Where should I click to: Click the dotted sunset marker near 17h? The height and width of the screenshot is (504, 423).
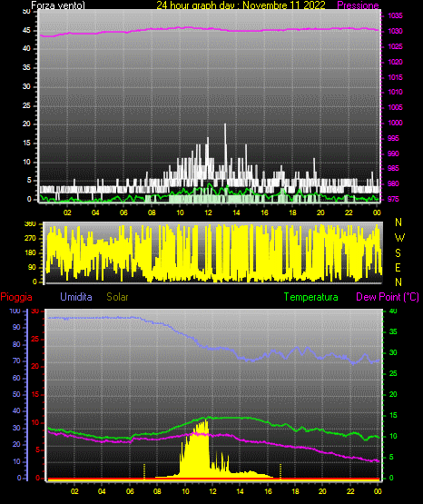pyautogui.click(x=280, y=471)
